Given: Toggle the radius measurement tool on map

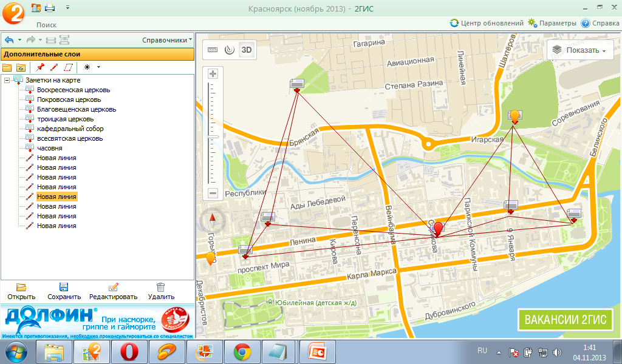Looking at the screenshot, I should click(230, 50).
